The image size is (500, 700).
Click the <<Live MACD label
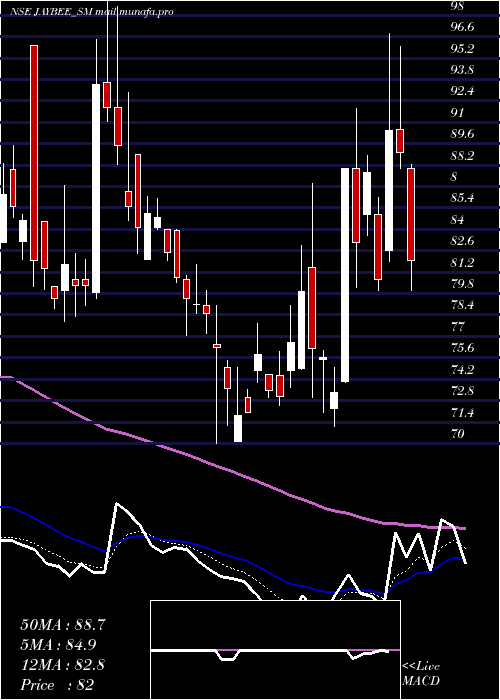point(421,674)
